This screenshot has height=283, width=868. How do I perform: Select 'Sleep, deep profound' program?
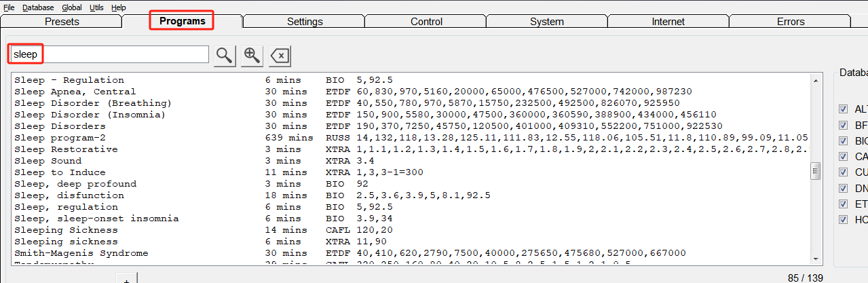(x=411, y=184)
